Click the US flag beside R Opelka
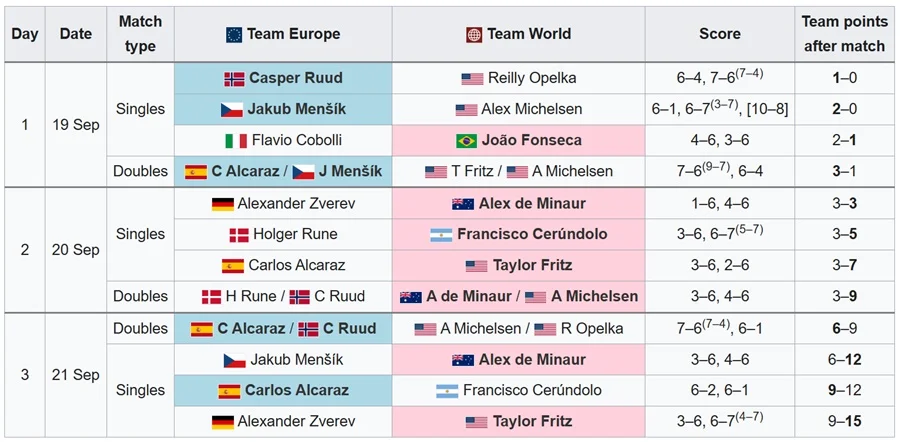The height and width of the screenshot is (442, 900). click(544, 328)
